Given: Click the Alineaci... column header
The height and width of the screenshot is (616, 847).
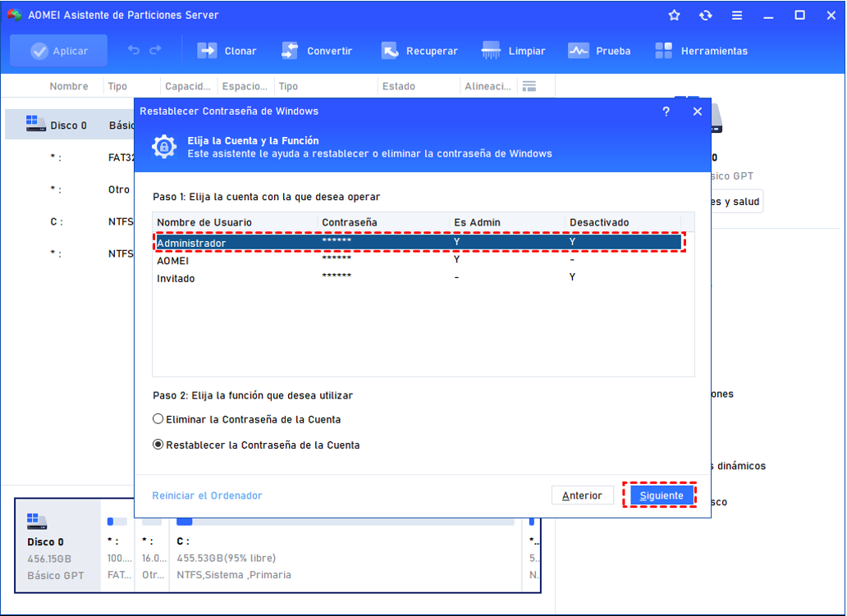Looking at the screenshot, I should (x=488, y=86).
